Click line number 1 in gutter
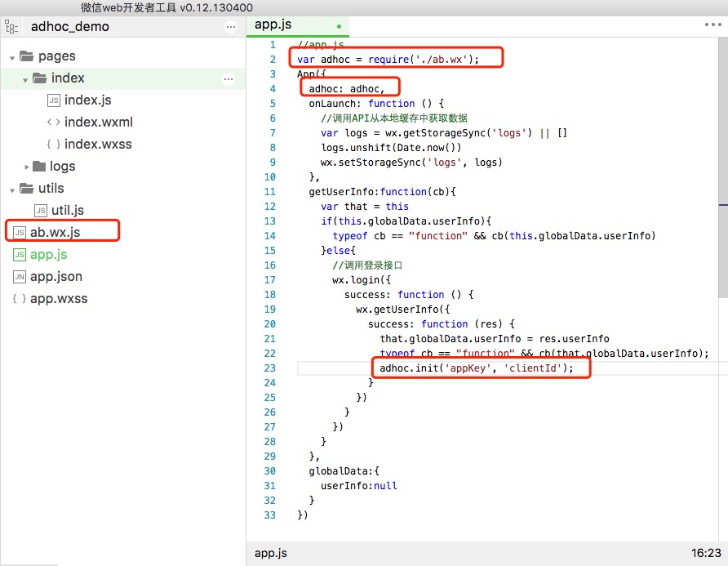This screenshot has width=728, height=566. pyautogui.click(x=273, y=45)
